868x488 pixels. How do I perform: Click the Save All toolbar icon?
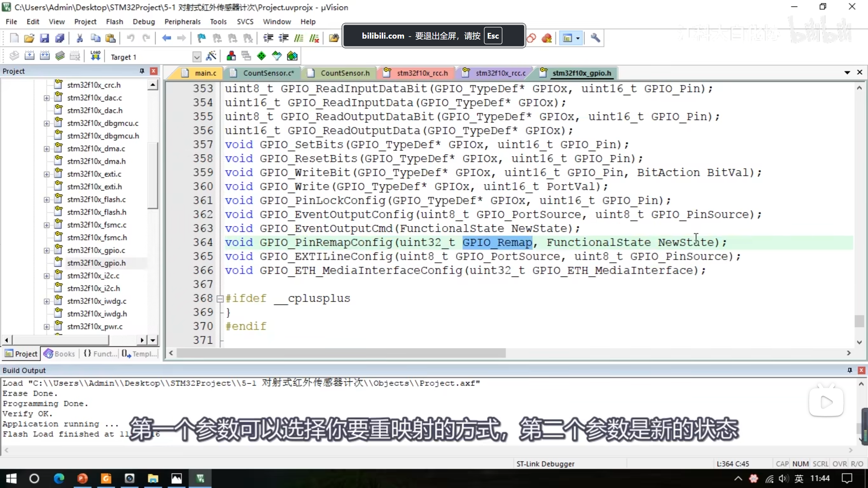click(60, 38)
